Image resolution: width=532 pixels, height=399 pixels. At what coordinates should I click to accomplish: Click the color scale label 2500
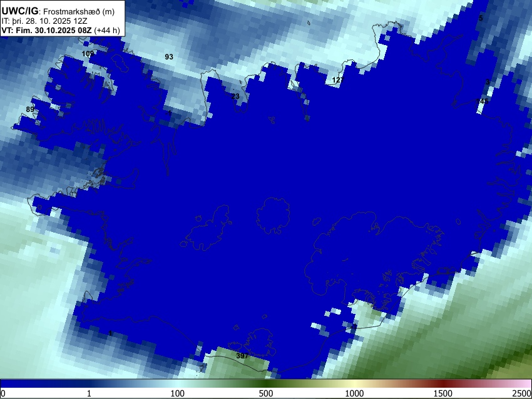coord(522,393)
